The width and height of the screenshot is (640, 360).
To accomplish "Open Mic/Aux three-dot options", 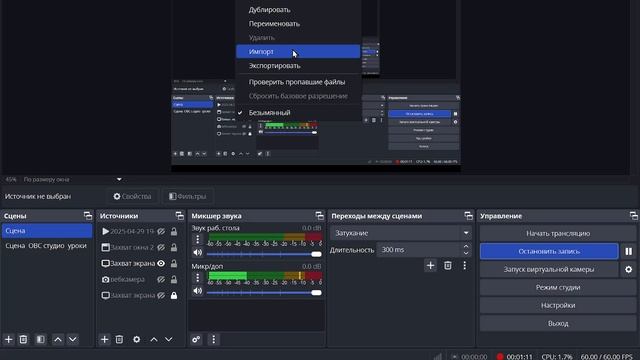I will pos(198,278).
